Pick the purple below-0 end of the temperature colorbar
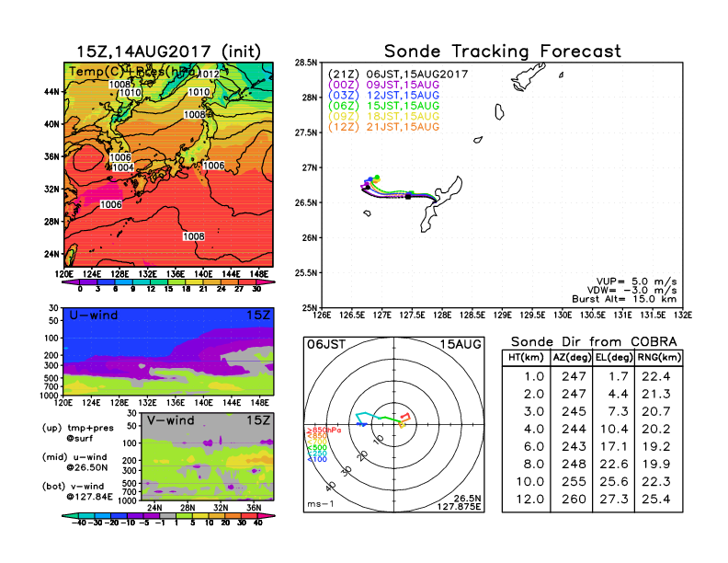Screen dimensions: 728x563 (x=71, y=282)
